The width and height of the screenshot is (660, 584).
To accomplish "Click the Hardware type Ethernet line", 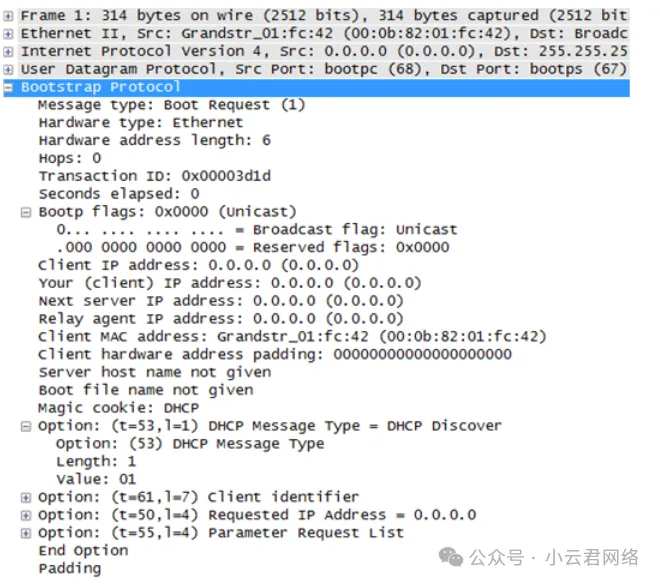I will [x=140, y=123].
